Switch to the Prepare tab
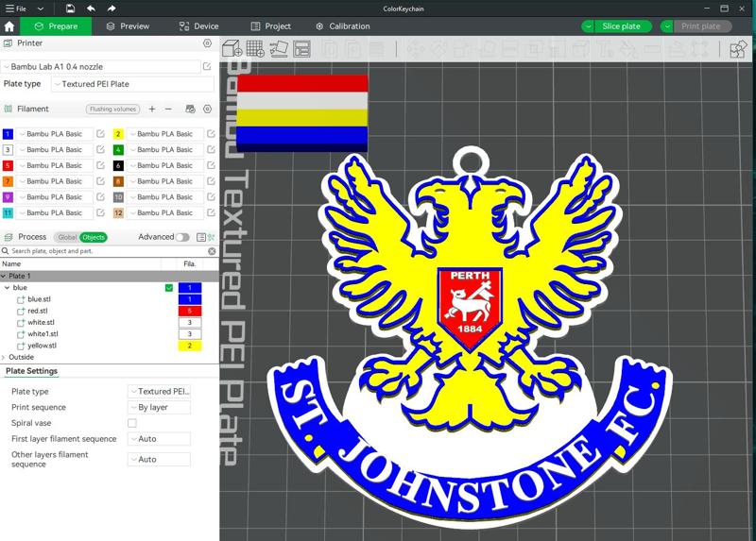 [56, 26]
